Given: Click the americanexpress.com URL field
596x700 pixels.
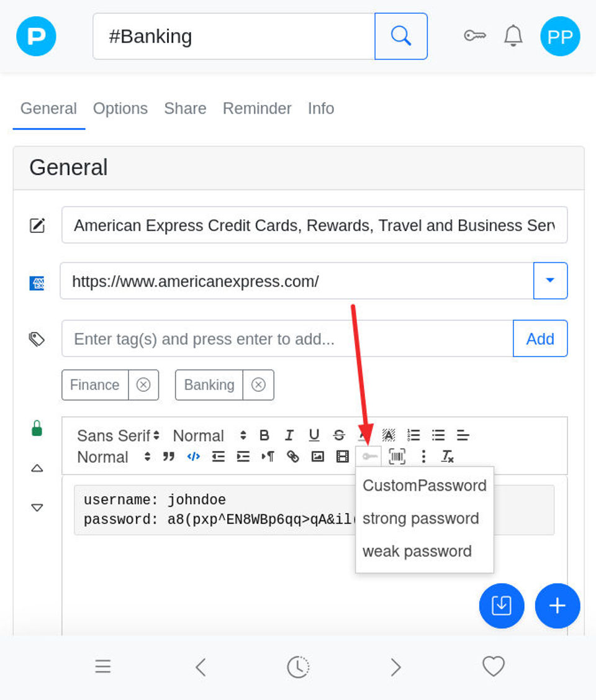Looking at the screenshot, I should point(297,280).
